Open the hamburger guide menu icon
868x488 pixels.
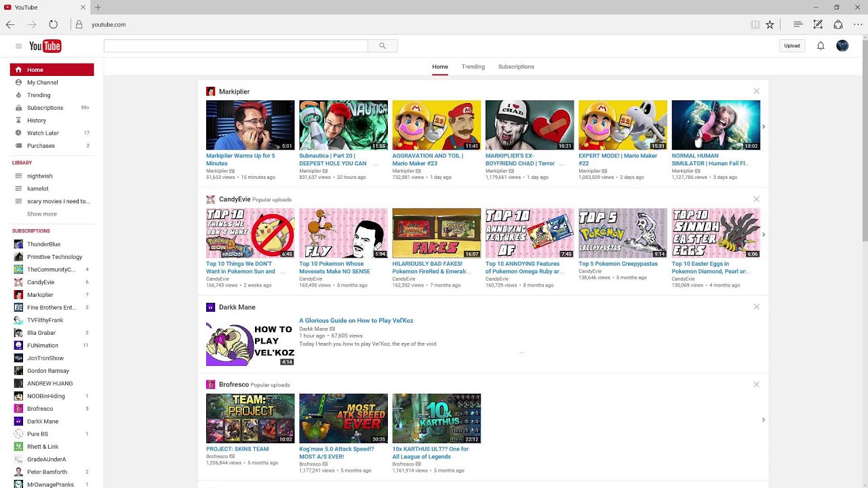[18, 46]
